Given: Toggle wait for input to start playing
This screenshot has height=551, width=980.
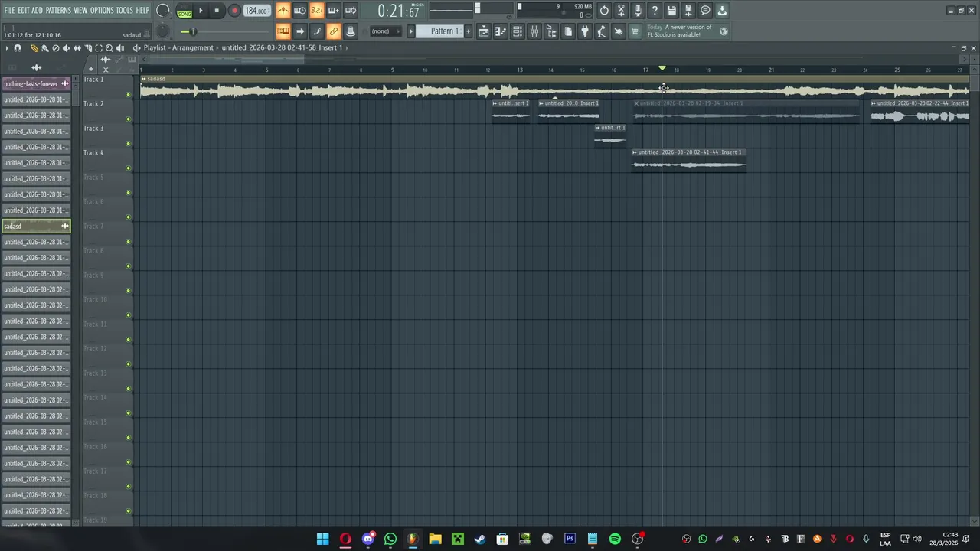Looking at the screenshot, I should [x=300, y=11].
